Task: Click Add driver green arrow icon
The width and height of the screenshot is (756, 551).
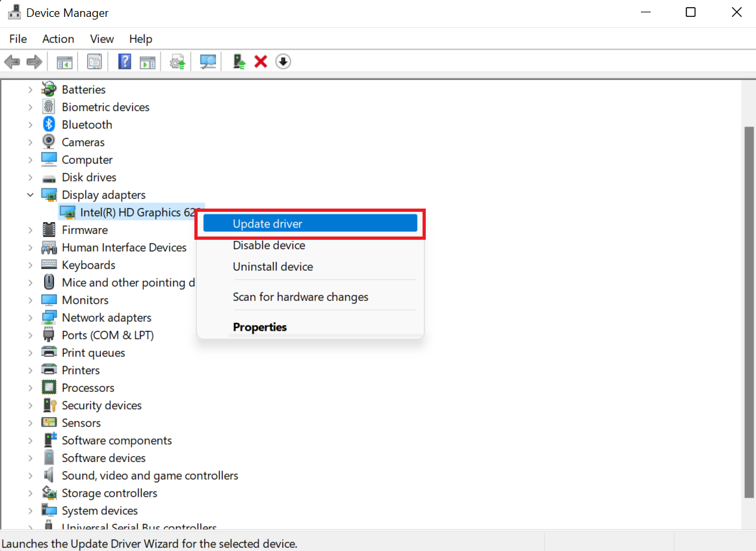Action: [239, 62]
